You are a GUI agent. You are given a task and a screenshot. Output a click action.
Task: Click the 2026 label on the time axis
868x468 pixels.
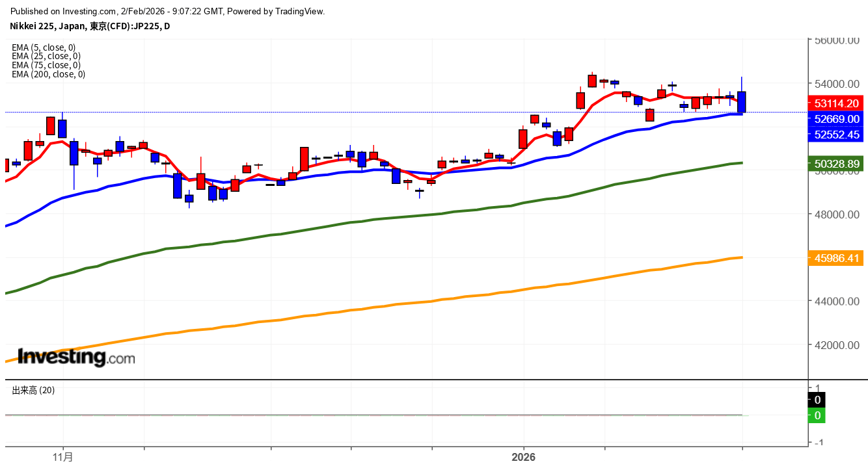(x=523, y=457)
